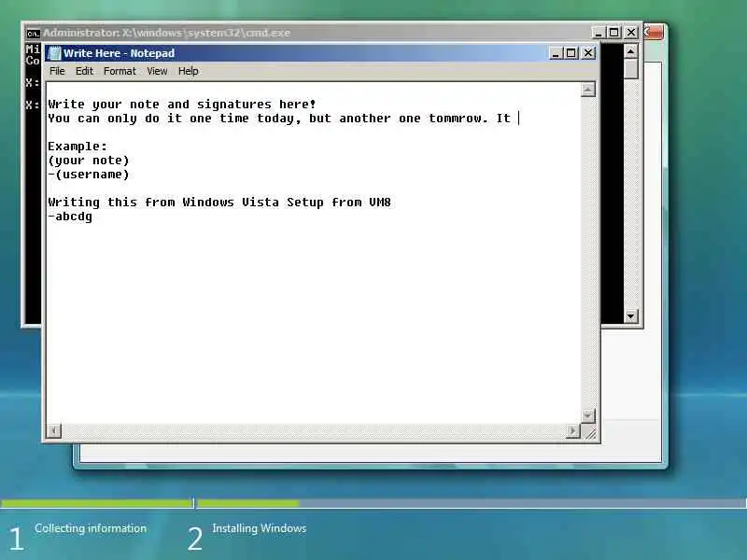Image resolution: width=747 pixels, height=560 pixels.
Task: Open the File menu in Notepad
Action: tap(57, 71)
